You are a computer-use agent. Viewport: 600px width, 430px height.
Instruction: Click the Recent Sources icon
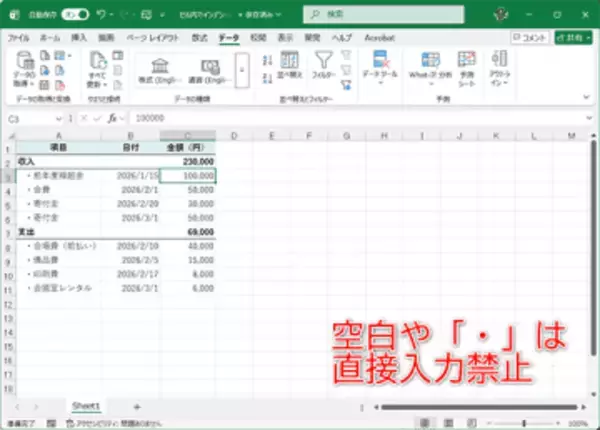(60, 70)
